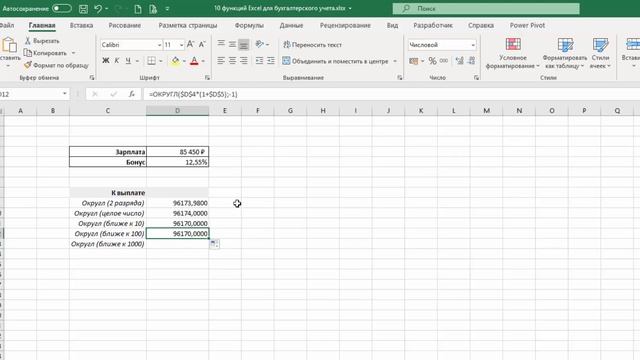Open the borders dropdown arrow
Viewport: 640px width, 360px height.
(160, 61)
